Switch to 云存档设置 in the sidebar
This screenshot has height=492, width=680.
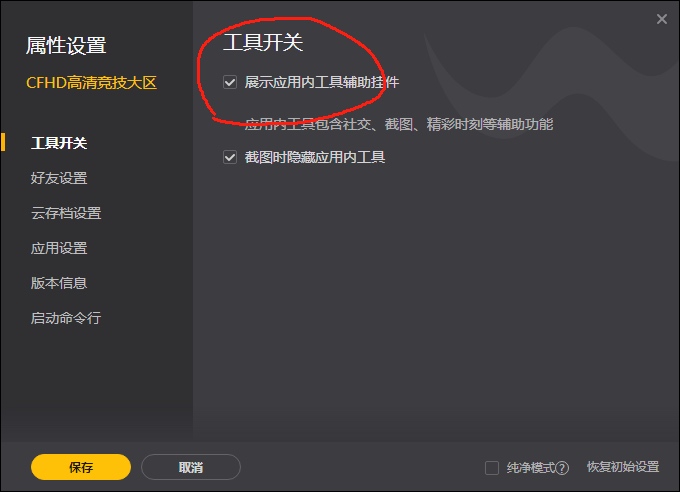coord(66,213)
